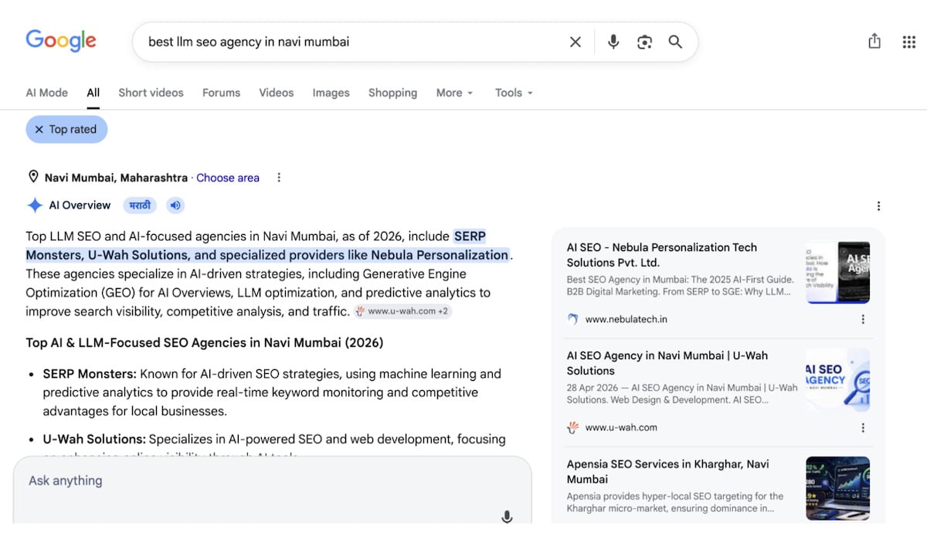Open three-dot menu for nebulatech.in result
Viewport: 927px width, 560px height.
click(863, 319)
